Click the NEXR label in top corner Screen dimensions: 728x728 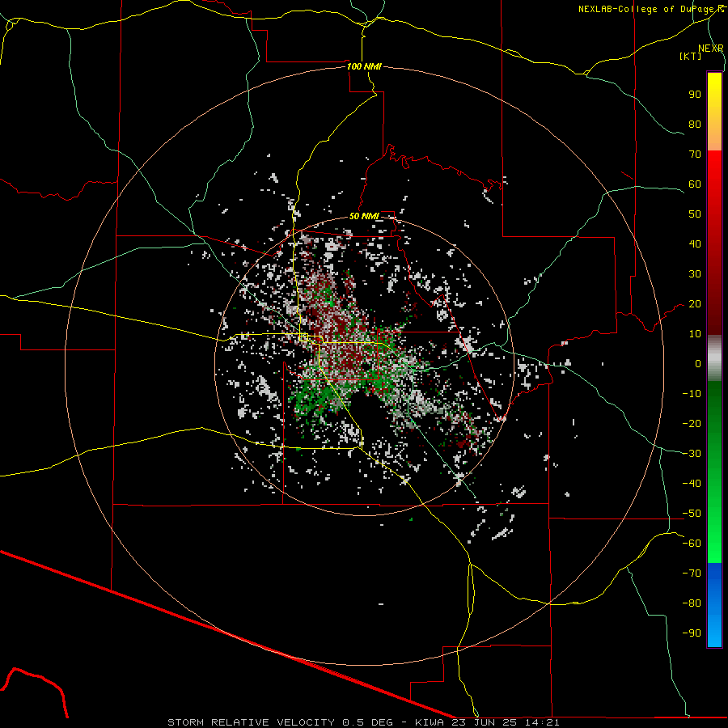[710, 49]
